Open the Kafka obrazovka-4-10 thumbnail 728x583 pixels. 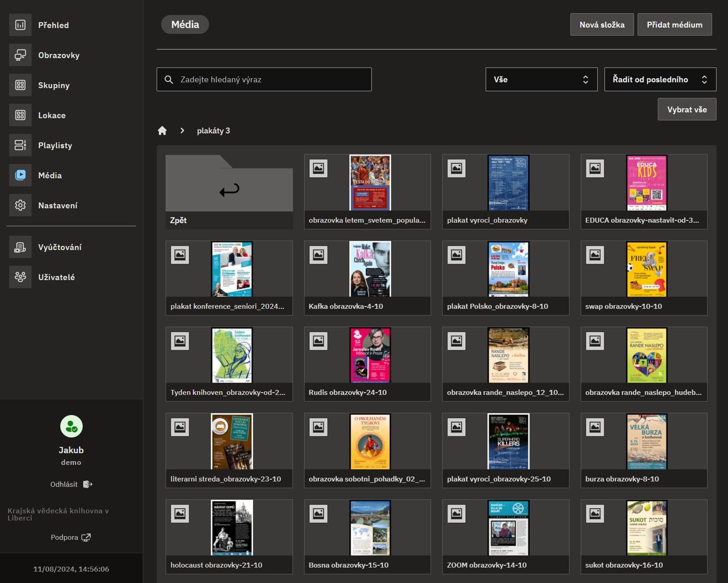(x=367, y=270)
